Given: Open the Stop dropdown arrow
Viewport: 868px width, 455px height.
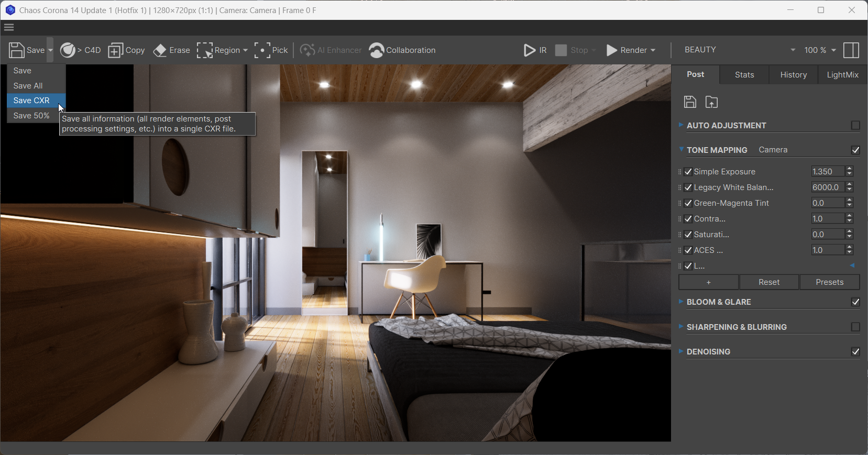Looking at the screenshot, I should pyautogui.click(x=594, y=50).
